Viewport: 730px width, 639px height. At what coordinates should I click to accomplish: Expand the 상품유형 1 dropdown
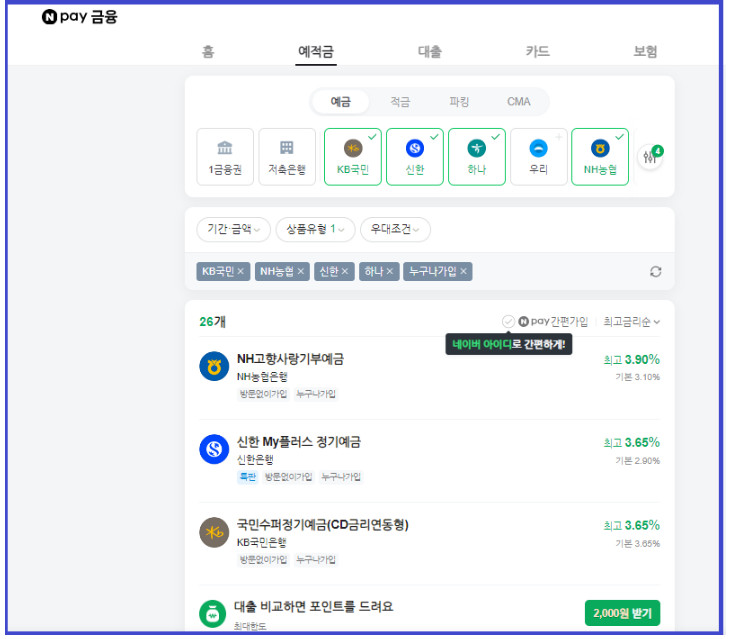315,229
